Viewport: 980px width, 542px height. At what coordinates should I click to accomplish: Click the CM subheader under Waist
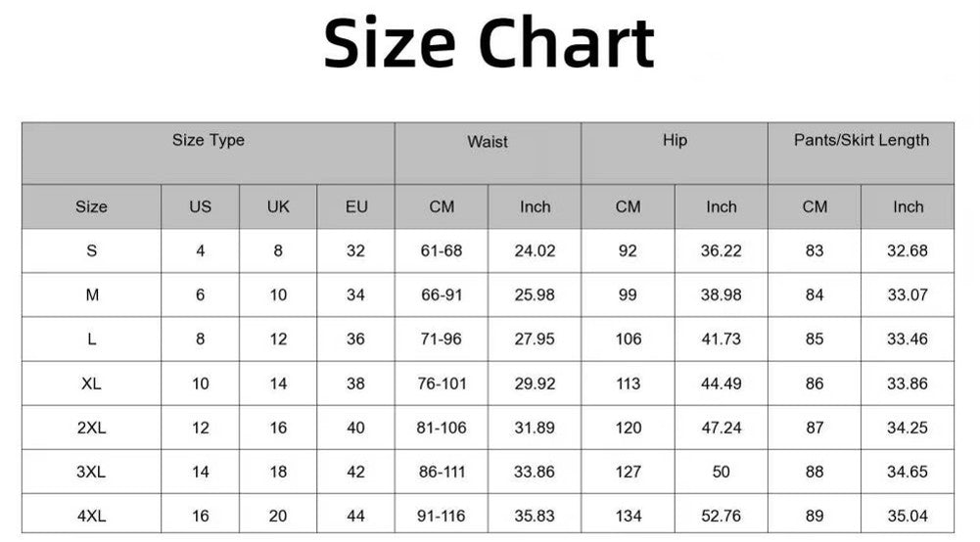(x=442, y=206)
